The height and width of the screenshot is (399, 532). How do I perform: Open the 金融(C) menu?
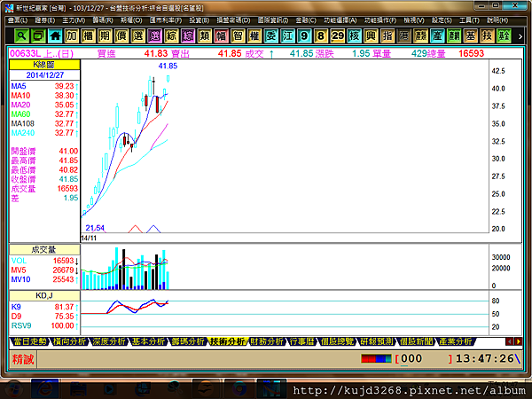(306, 20)
